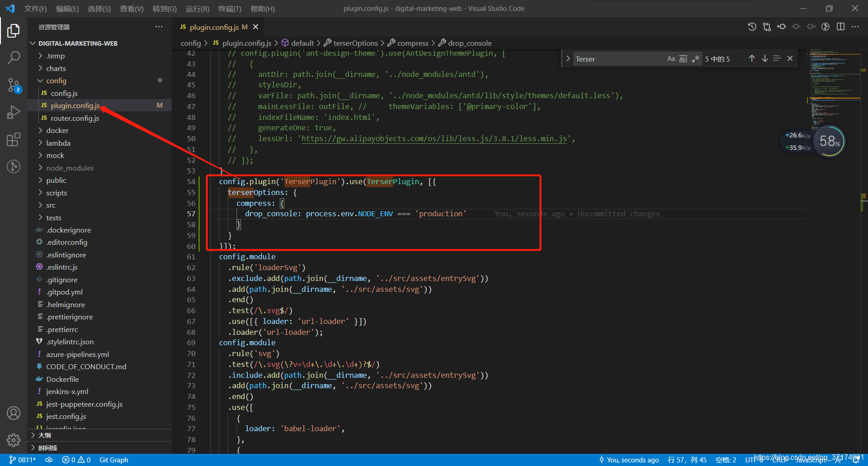Click drop_console in the breadcrumb bar
Viewport: 868px width, 466px height.
470,43
